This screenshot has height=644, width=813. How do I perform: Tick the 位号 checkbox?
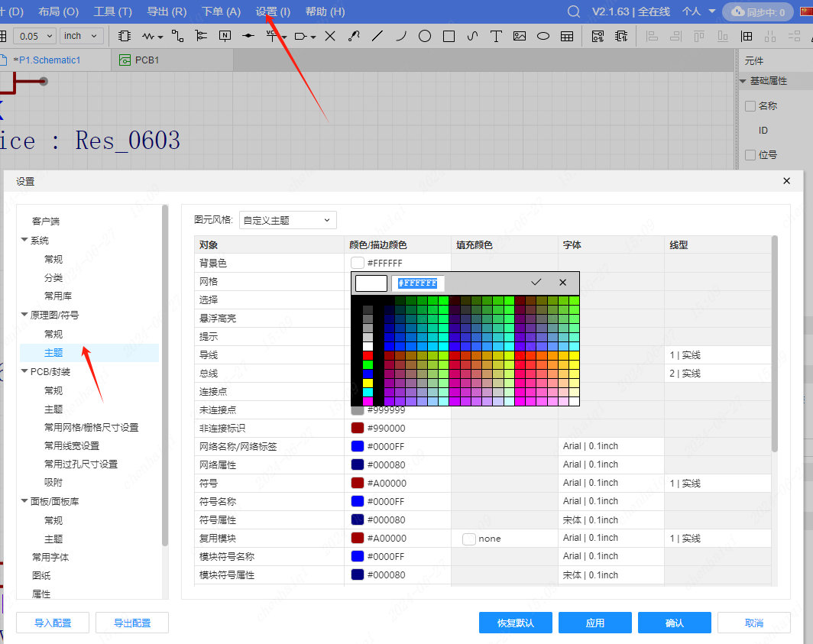pos(750,155)
